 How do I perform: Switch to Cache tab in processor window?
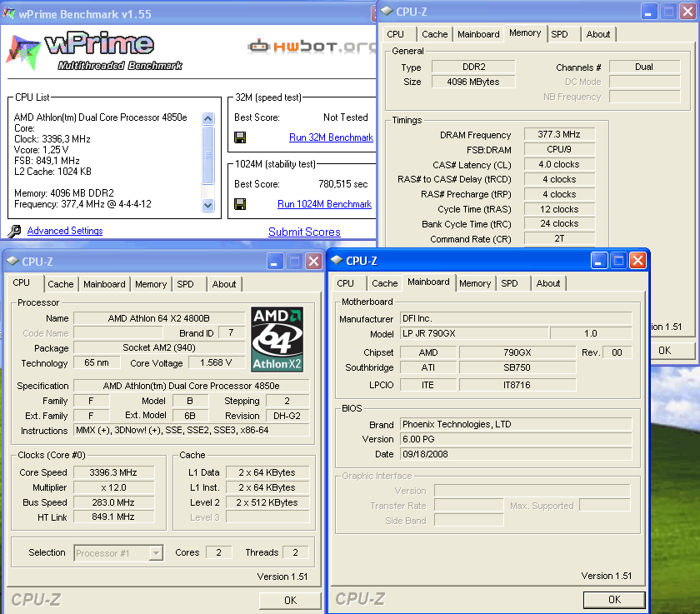pyautogui.click(x=60, y=284)
